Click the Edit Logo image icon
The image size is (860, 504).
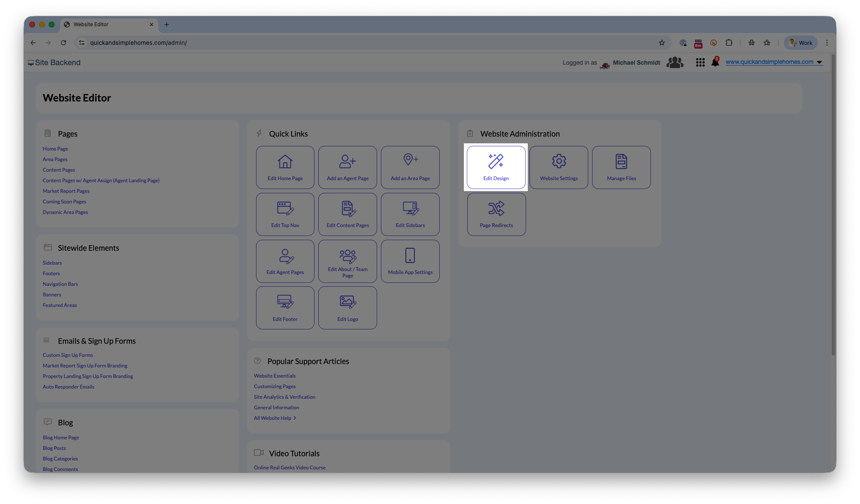point(347,302)
